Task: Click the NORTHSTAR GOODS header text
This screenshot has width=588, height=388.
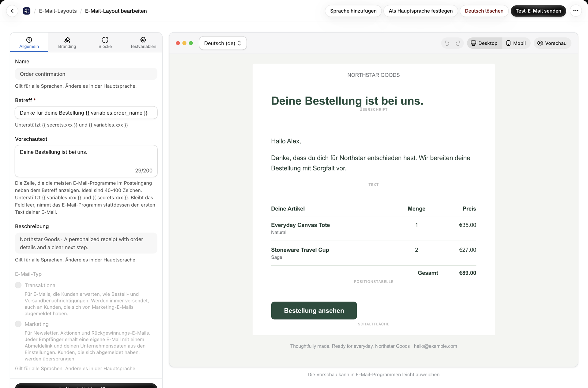Action: 373,75
